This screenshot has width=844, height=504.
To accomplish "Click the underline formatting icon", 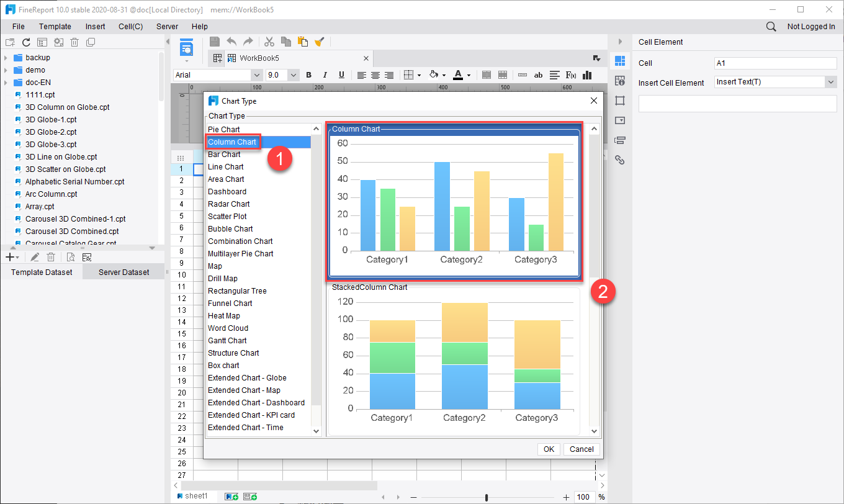I will click(341, 74).
